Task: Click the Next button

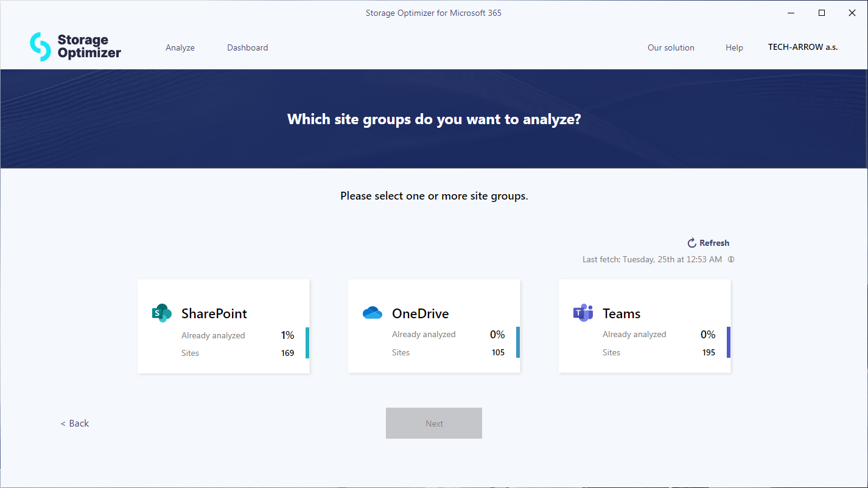Action: (434, 423)
